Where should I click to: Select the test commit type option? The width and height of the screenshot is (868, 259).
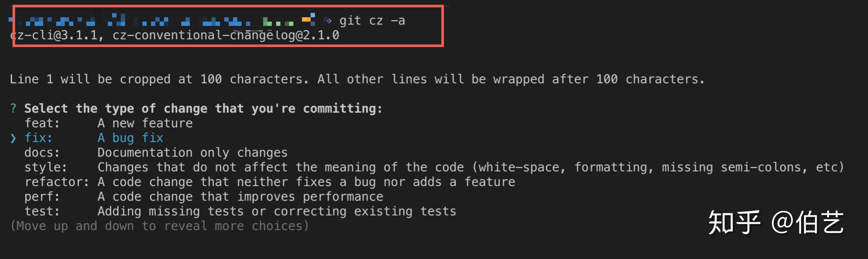tap(240, 212)
